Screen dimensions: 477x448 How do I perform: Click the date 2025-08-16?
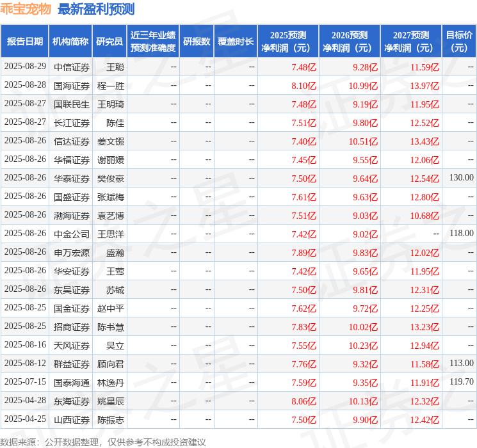tap(25, 344)
